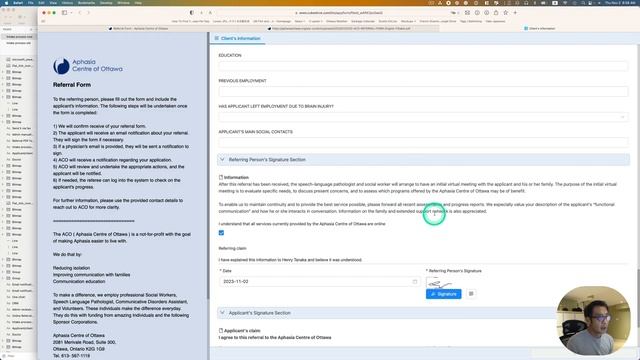This screenshot has width=640, height=360.
Task: Open the Apple menu
Action: [x=6, y=2]
